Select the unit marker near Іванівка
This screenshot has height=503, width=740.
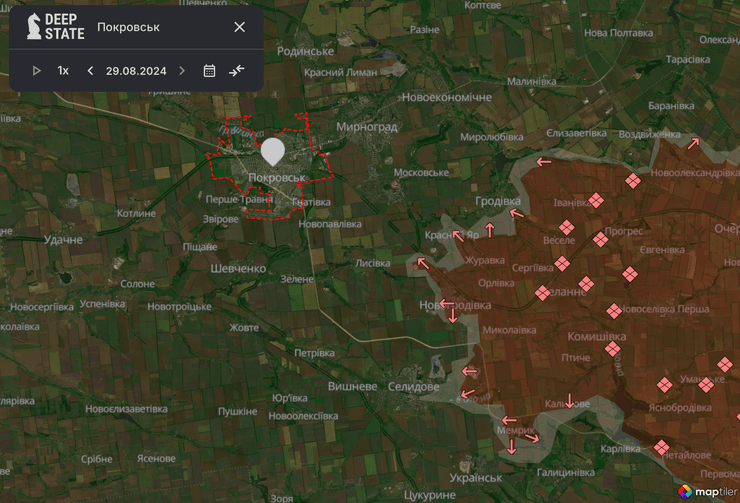(x=595, y=201)
